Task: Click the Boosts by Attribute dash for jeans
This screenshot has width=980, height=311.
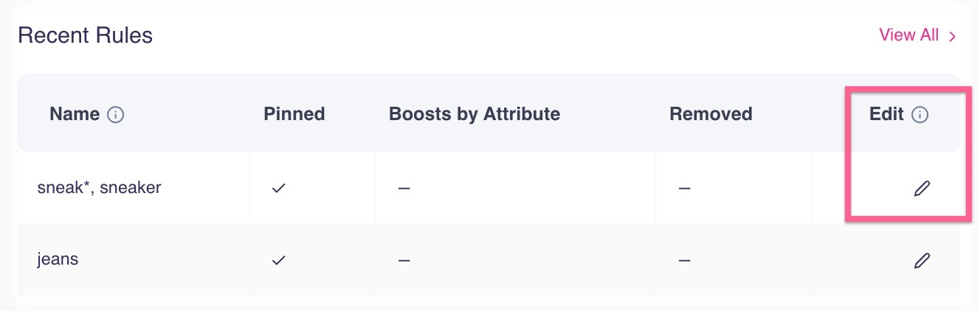Action: [x=404, y=260]
